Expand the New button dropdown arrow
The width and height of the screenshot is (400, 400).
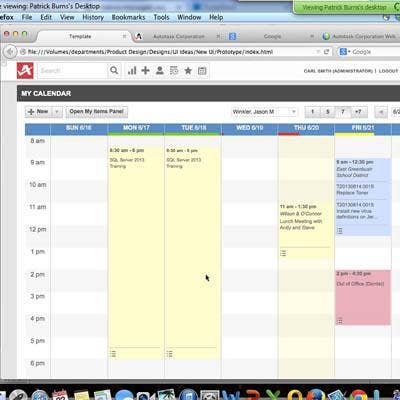click(x=57, y=112)
